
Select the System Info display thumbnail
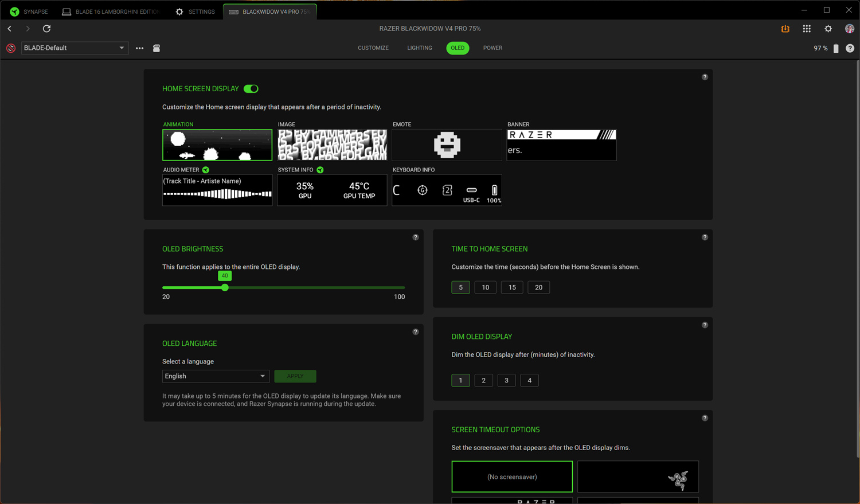[x=332, y=190]
